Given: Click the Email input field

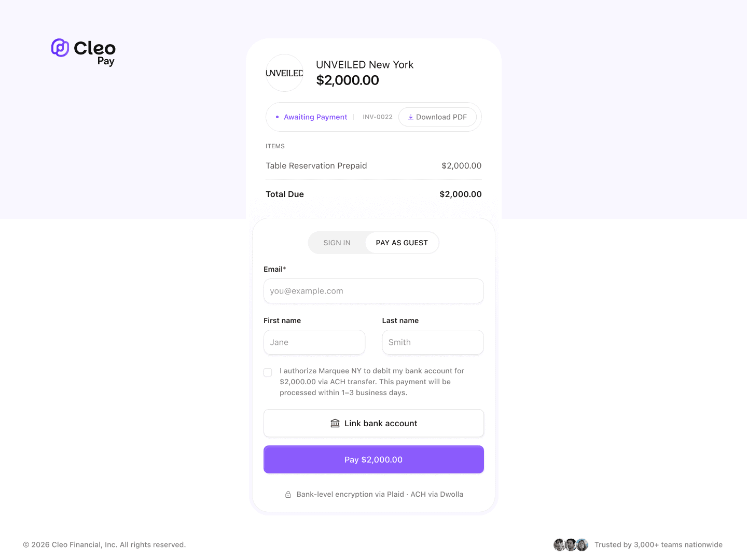Looking at the screenshot, I should [x=374, y=291].
